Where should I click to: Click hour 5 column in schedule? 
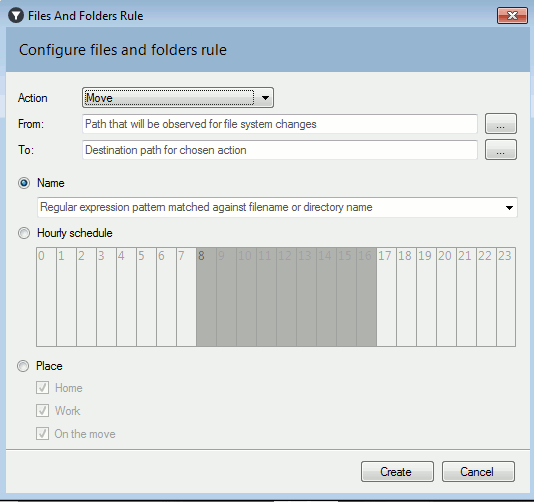point(146,297)
